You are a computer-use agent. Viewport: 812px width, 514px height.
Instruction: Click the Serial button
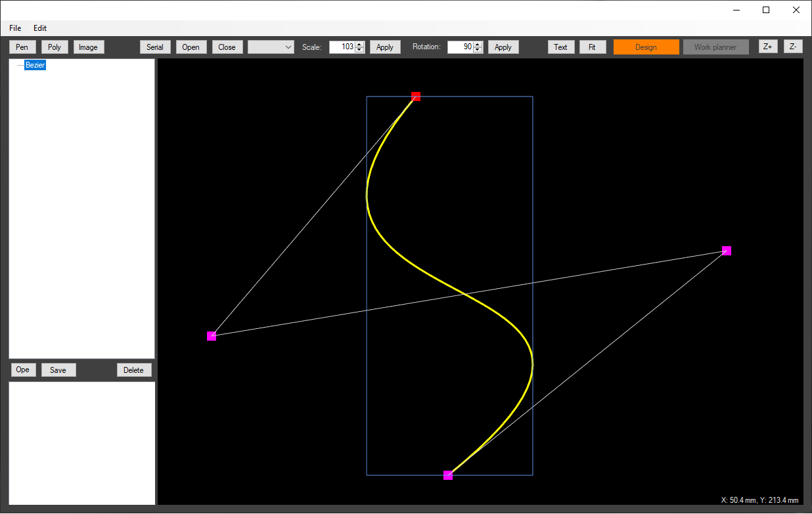155,47
